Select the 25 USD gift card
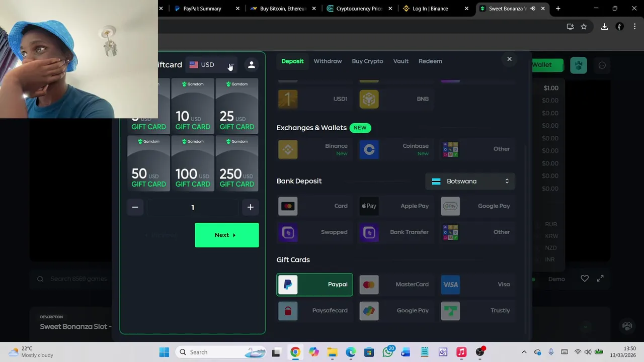The width and height of the screenshot is (644, 362). pos(237,106)
